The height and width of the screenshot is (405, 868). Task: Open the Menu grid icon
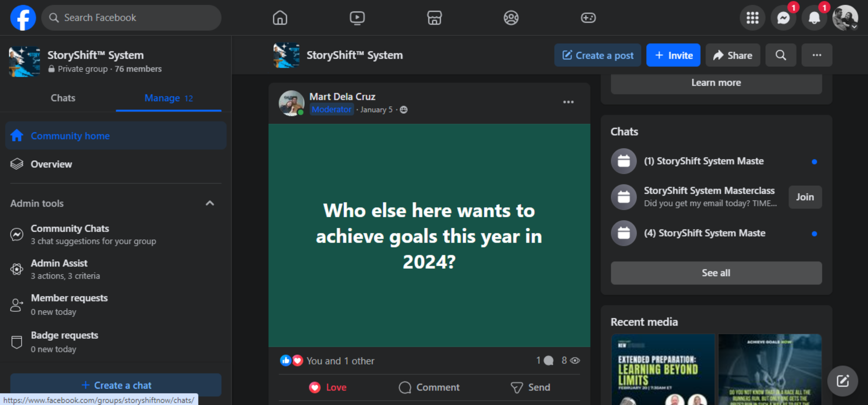coord(752,17)
